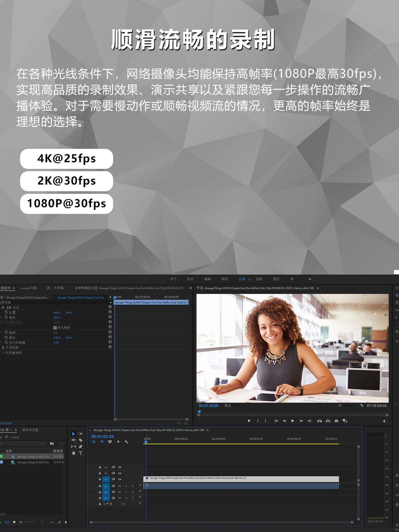Mute audio track A1

point(120,486)
